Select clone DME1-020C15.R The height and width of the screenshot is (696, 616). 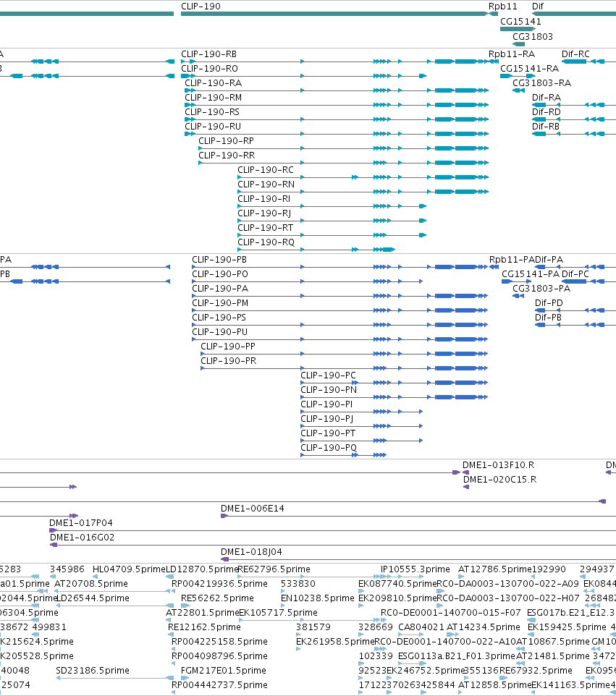click(x=499, y=480)
